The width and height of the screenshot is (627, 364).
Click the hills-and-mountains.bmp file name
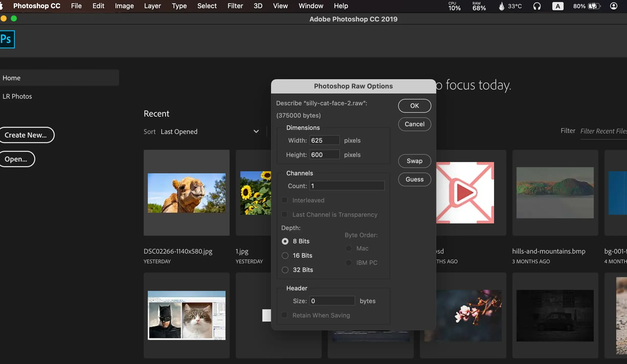click(x=549, y=251)
